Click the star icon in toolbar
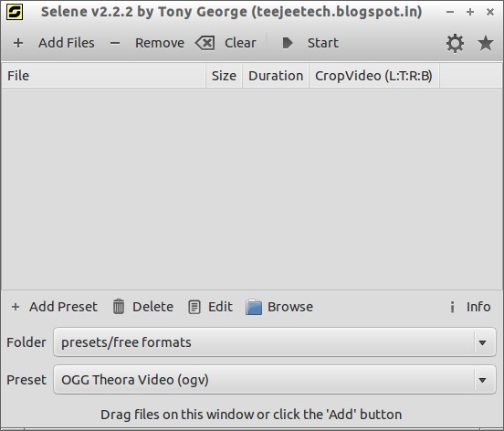Viewport: 504px width, 431px height. click(486, 44)
